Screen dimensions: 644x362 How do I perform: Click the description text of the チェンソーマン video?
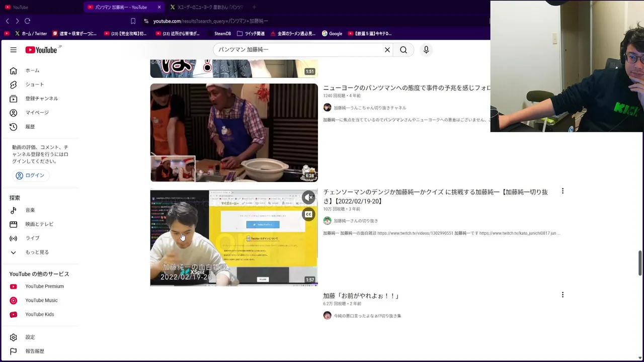[441, 233]
